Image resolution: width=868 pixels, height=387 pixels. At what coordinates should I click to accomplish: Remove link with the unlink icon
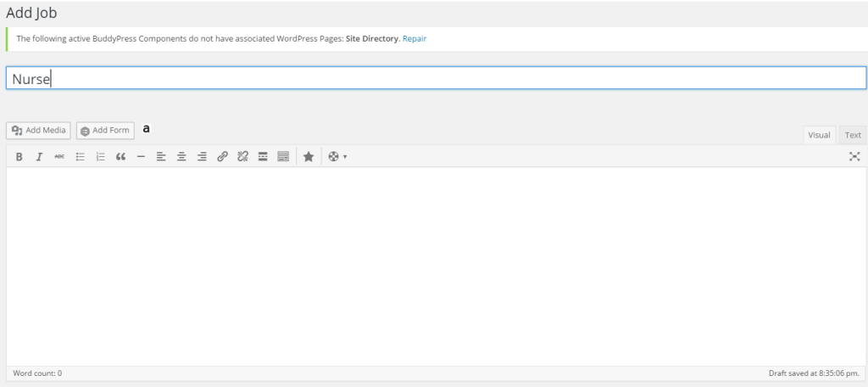pyautogui.click(x=242, y=157)
